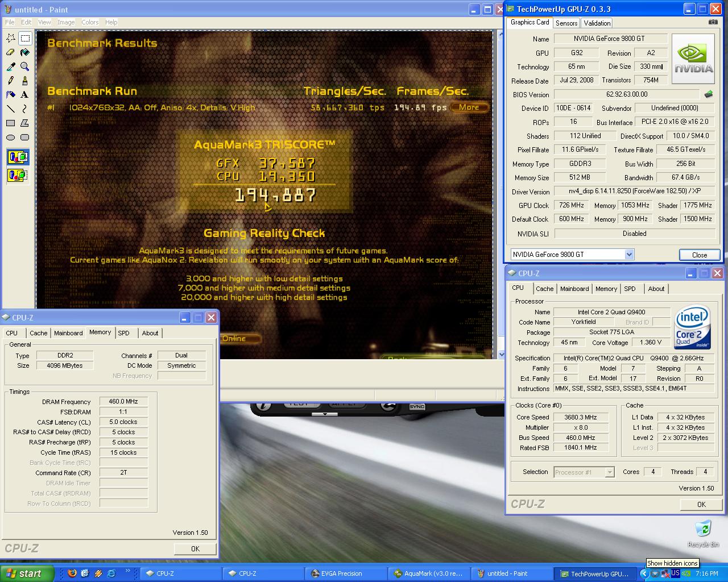This screenshot has height=582, width=728.
Task: Open Firefox from the quick launch bar
Action: tap(72, 573)
